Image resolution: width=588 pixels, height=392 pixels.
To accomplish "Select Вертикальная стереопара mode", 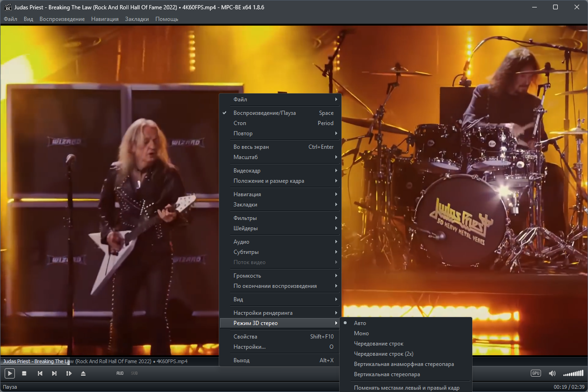I will tap(406, 374).
